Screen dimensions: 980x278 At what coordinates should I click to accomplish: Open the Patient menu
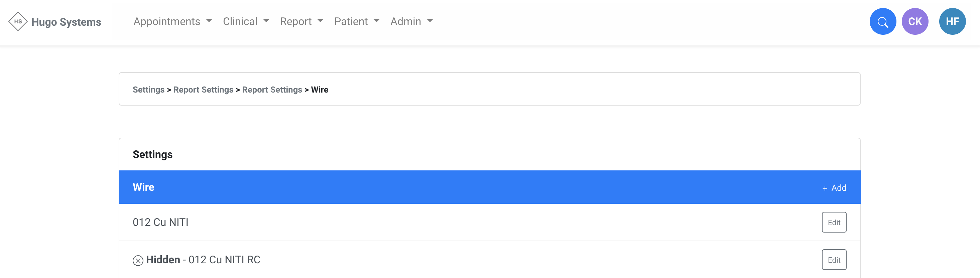[356, 22]
